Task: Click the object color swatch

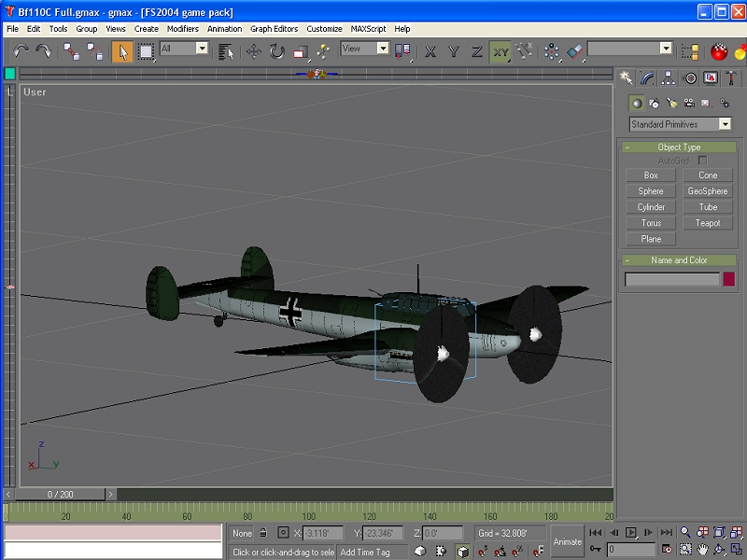Action: tap(728, 279)
